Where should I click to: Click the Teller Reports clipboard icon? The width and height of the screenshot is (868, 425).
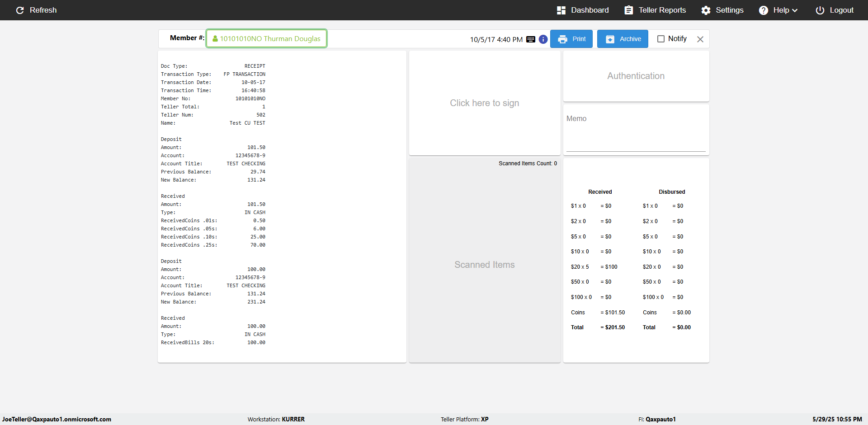tap(628, 10)
